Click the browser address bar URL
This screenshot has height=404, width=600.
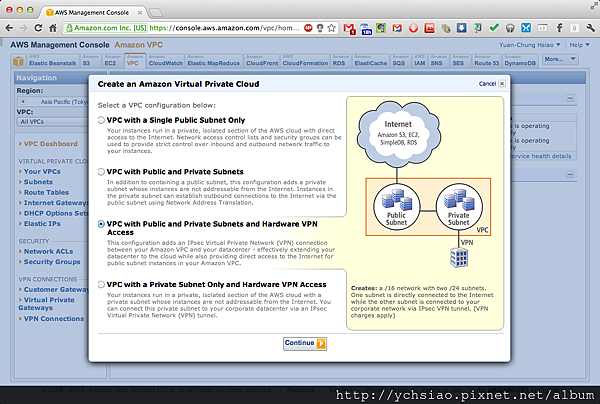[x=224, y=28]
